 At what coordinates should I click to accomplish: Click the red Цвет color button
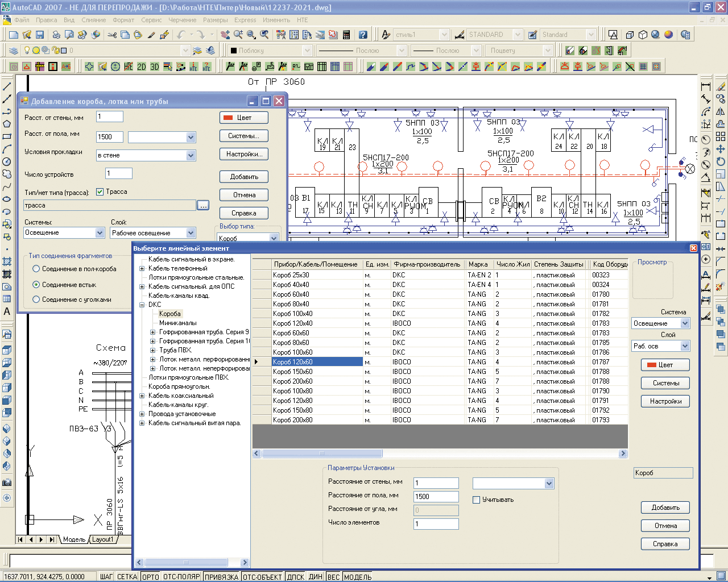point(243,118)
